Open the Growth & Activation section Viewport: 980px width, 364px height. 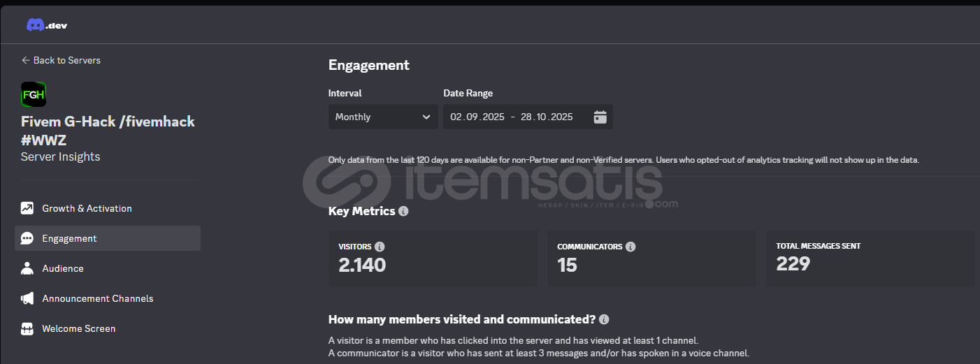point(87,208)
